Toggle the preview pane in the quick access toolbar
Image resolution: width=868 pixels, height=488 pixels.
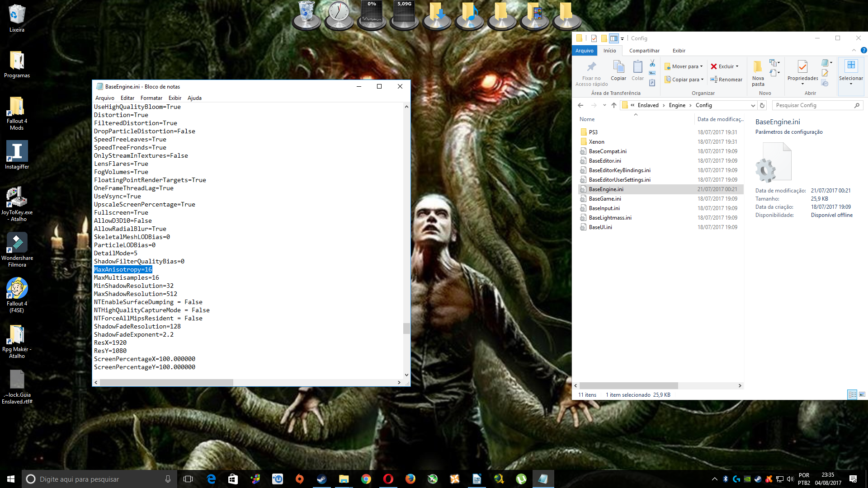pos(613,38)
